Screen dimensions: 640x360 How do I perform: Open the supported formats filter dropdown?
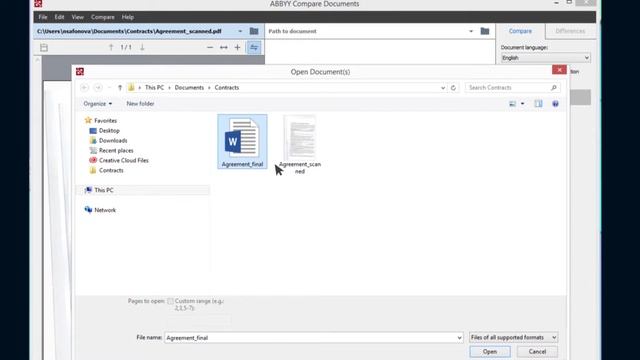click(x=513, y=338)
